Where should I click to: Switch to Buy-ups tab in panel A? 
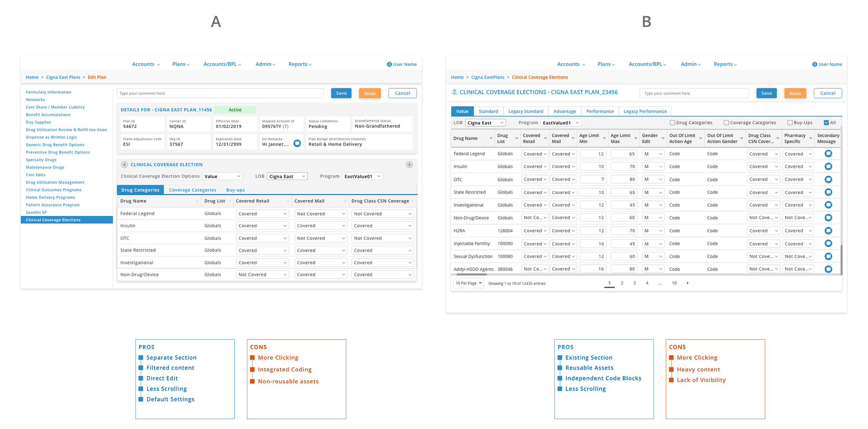(x=235, y=190)
